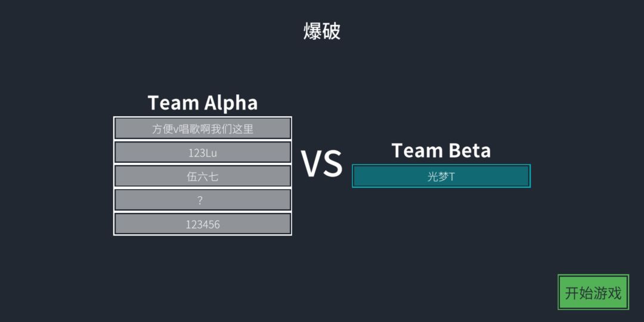Pick player 123456 in Team Alpha

click(203, 224)
